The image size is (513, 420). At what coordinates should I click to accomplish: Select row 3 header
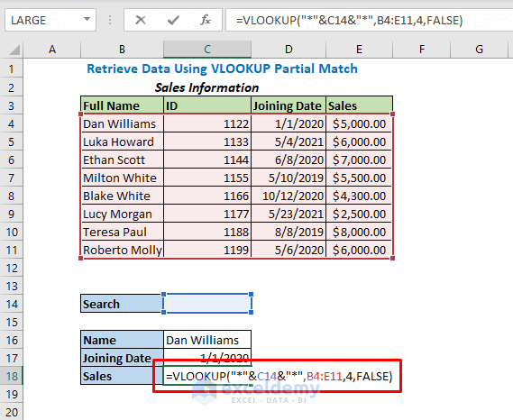tap(12, 105)
